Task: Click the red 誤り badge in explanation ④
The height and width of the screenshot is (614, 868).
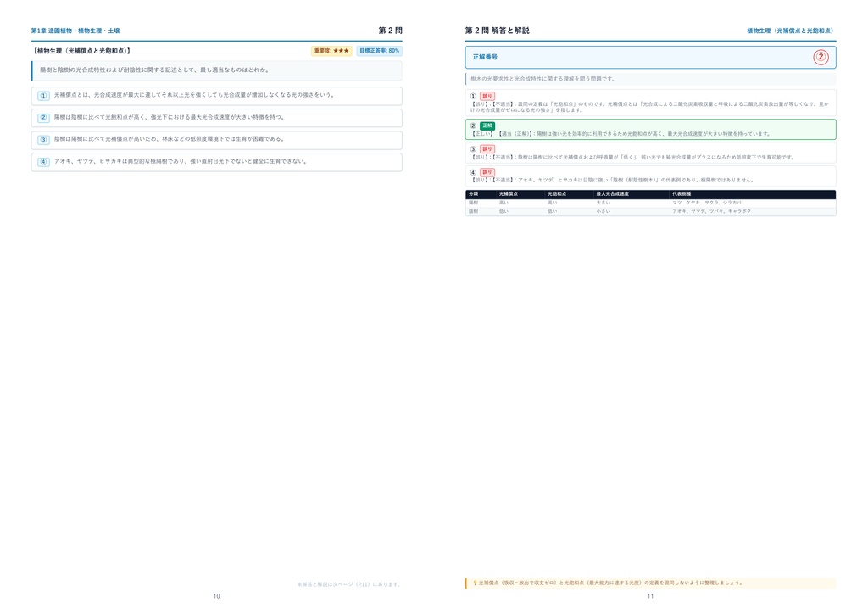Action: click(x=487, y=172)
